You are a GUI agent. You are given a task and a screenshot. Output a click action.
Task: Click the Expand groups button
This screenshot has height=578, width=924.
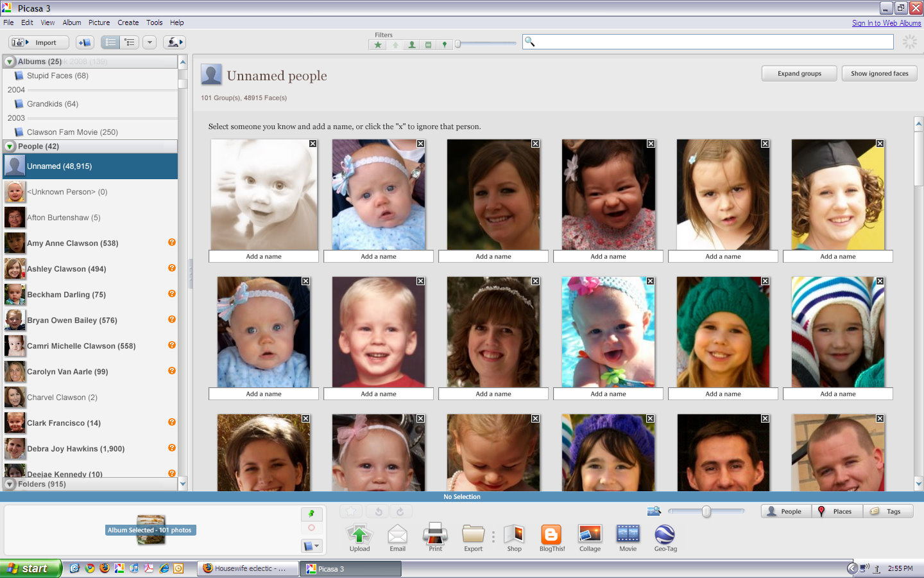pos(800,73)
